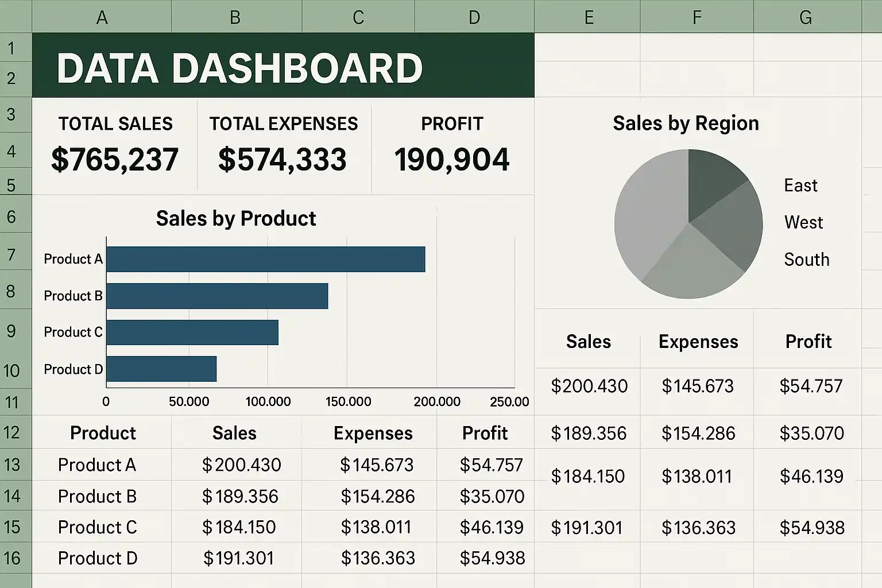Viewport: 882px width, 588px height.
Task: Select the column A header
Action: coord(102,17)
